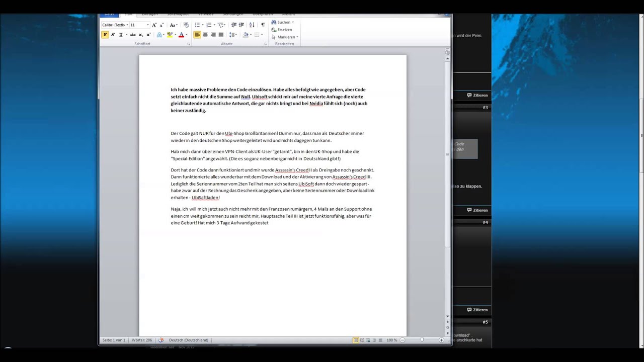The width and height of the screenshot is (644, 362).
Task: Apply a multilevel list
Action: tap(220, 25)
